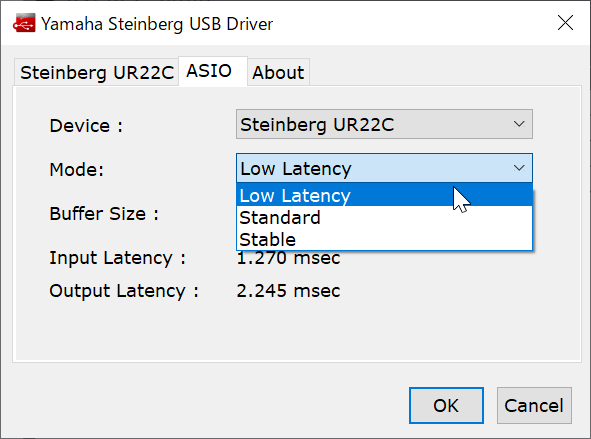Click the red USB driver app icon

(24, 23)
